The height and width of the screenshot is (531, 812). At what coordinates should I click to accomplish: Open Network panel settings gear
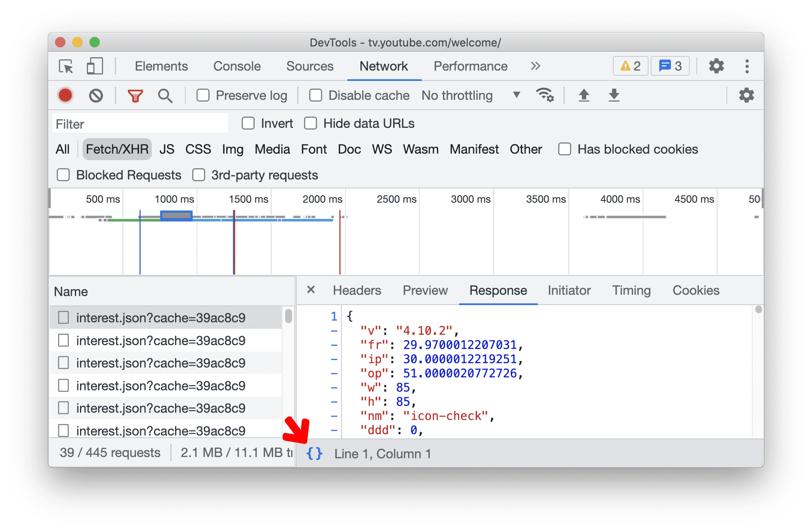746,95
